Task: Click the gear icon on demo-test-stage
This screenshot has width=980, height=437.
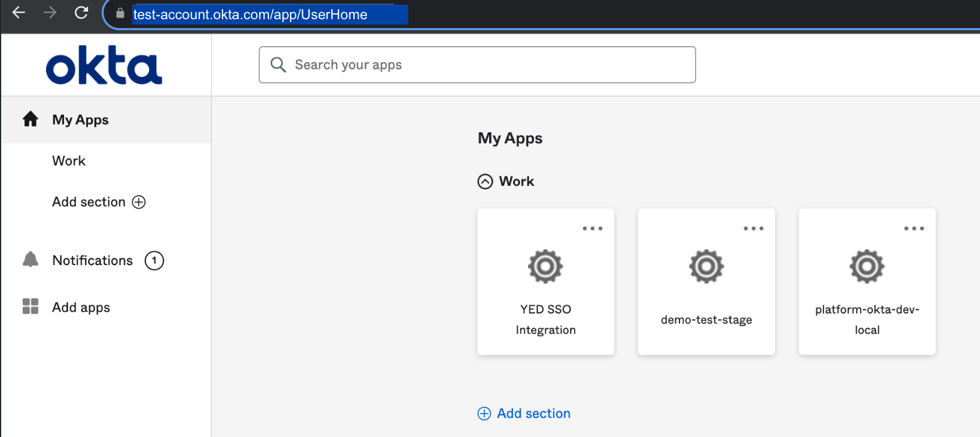Action: coord(706,266)
